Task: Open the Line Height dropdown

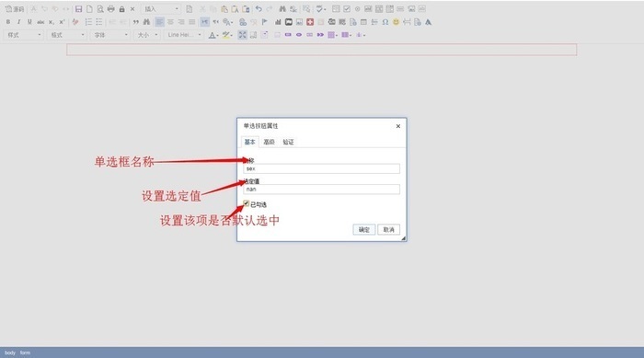Action: coord(184,35)
